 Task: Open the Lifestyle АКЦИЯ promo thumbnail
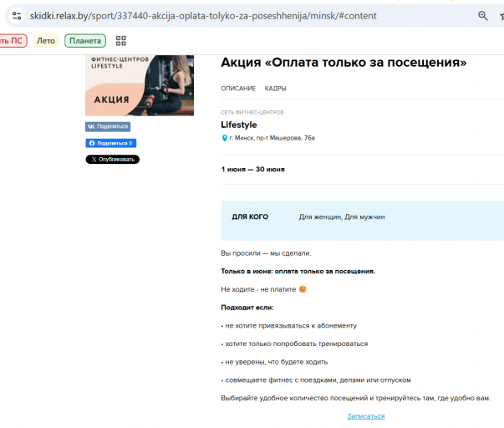(x=140, y=85)
